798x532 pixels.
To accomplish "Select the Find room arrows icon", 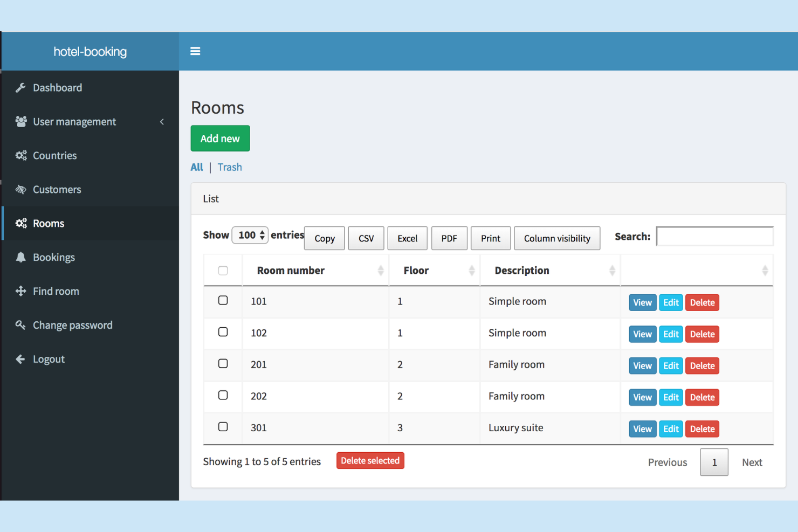I will 21,291.
